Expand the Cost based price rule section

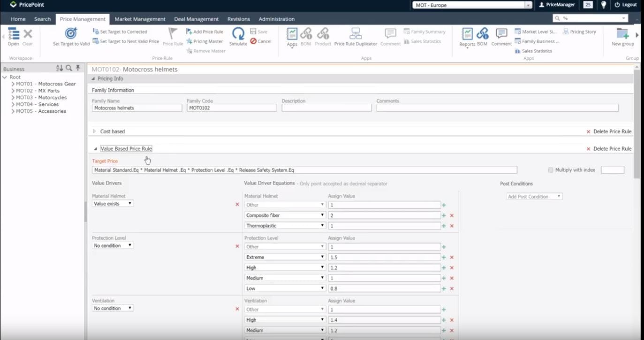[94, 131]
